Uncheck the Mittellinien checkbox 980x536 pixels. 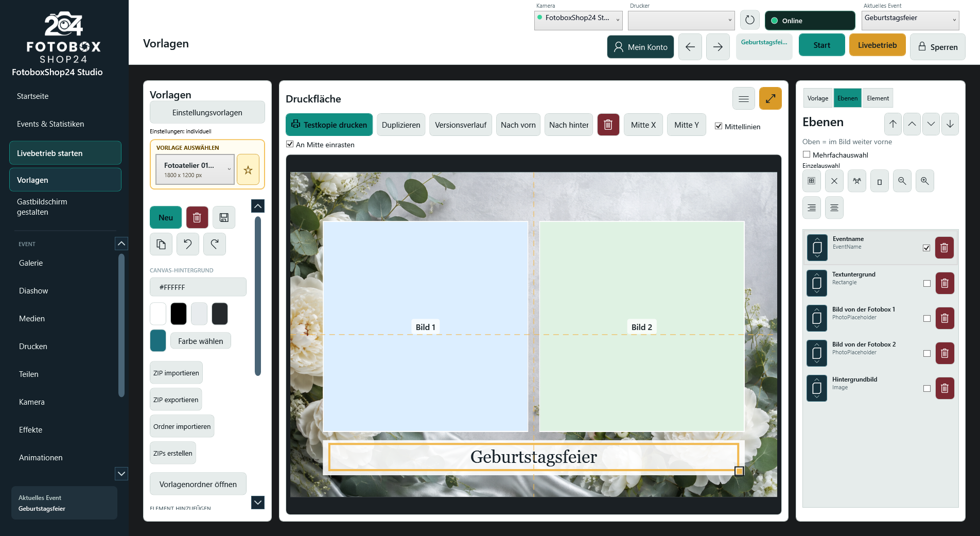click(719, 126)
